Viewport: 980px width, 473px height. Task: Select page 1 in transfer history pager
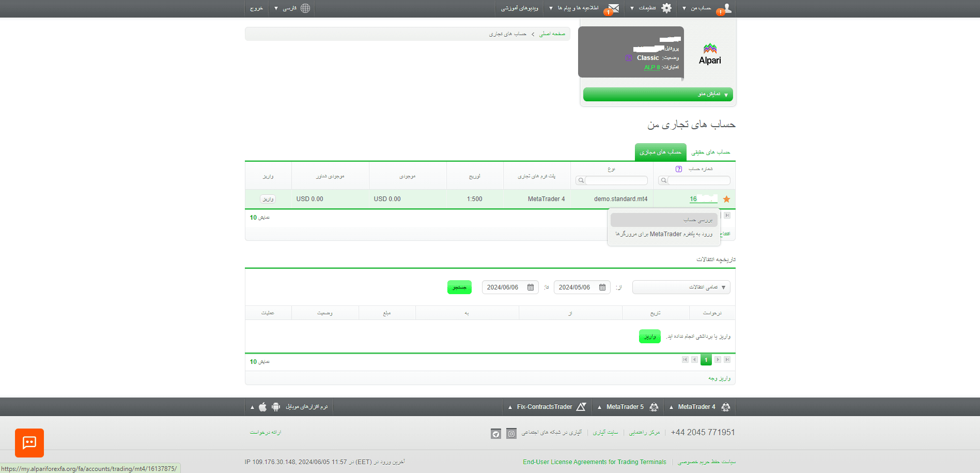click(x=706, y=360)
